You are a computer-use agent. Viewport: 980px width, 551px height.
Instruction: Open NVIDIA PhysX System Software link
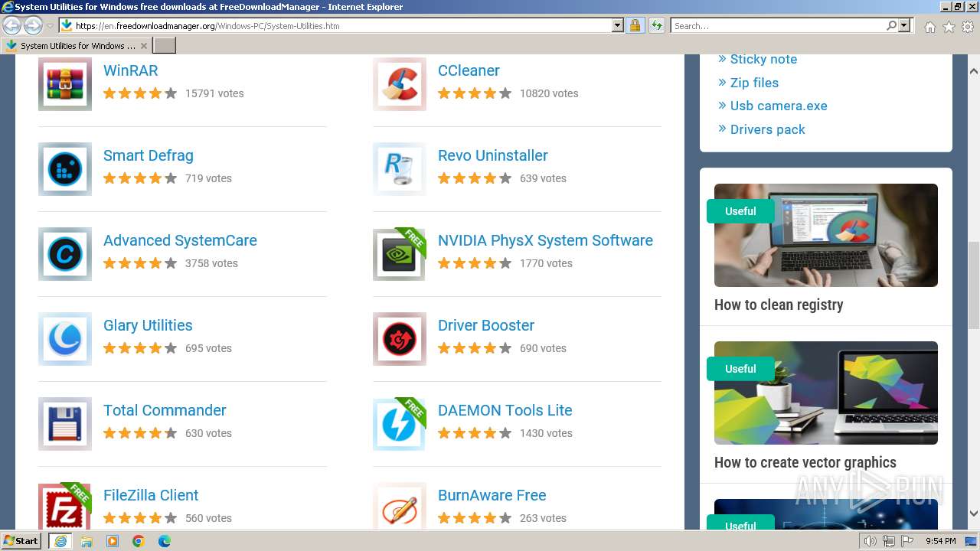545,240
